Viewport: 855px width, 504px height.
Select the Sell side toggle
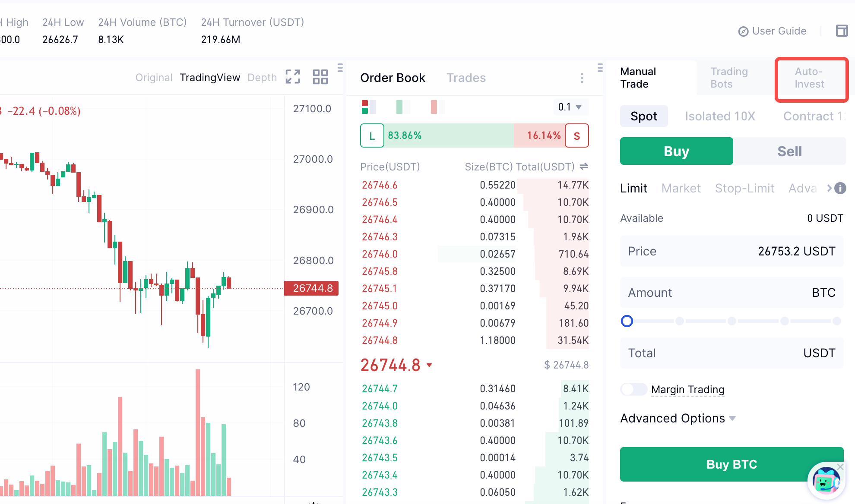pyautogui.click(x=789, y=151)
